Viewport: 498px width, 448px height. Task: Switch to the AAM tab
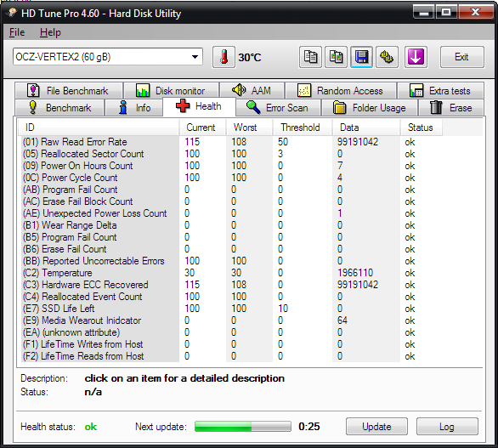coord(252,91)
